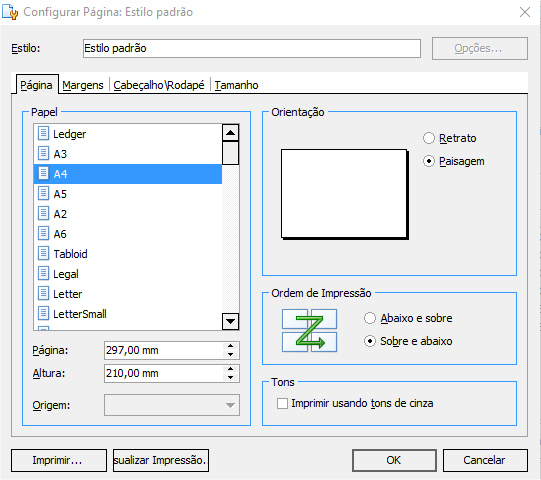Select Legal paper size
This screenshot has height=480, width=541.
coord(128,274)
